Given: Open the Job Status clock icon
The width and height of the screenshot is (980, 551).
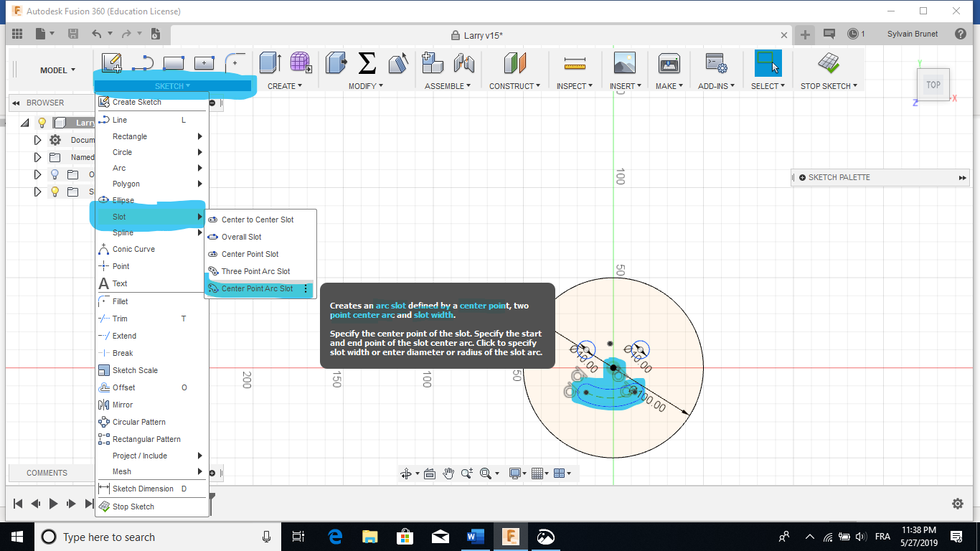Looking at the screenshot, I should click(x=852, y=34).
